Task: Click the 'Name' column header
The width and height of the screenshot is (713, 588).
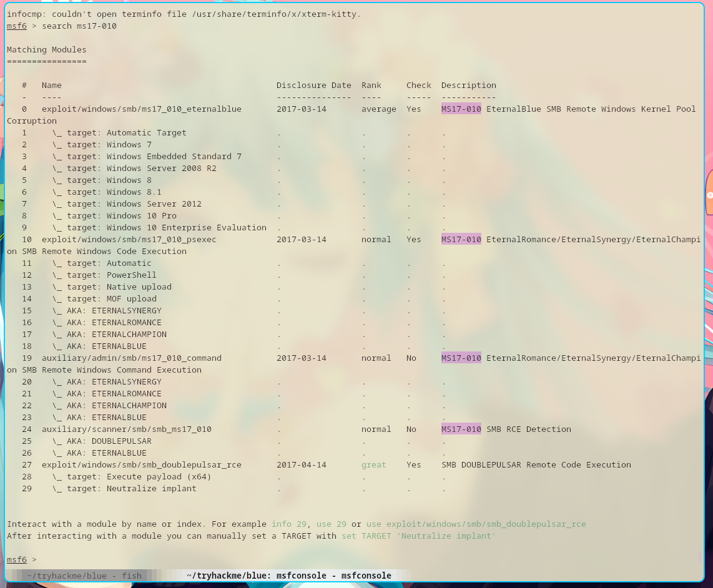Action: point(52,86)
